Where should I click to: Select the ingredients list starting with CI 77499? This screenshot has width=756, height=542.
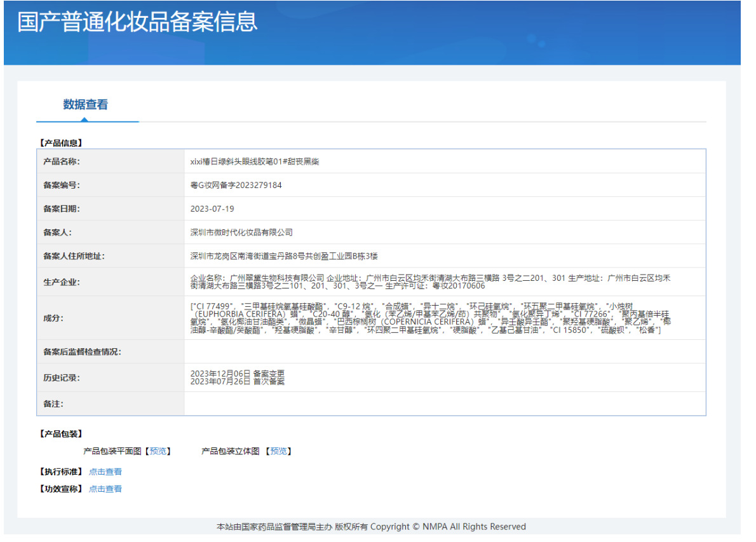pyautogui.click(x=430, y=318)
